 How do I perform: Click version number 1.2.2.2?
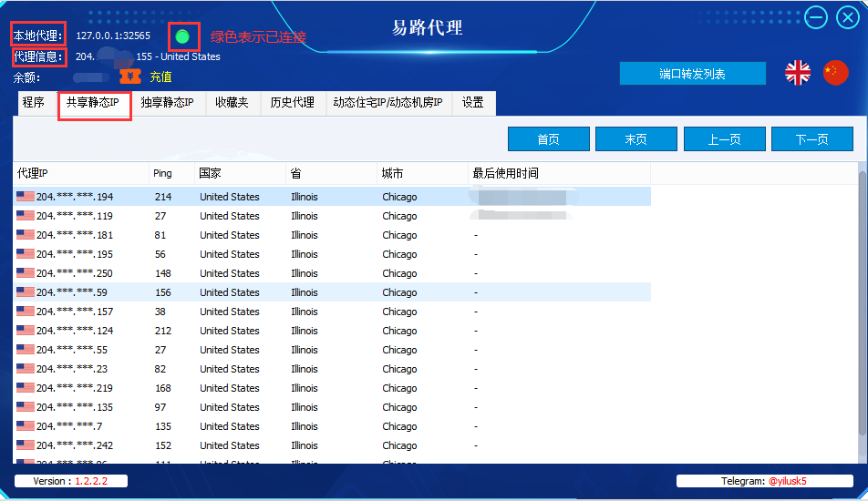tap(91, 481)
